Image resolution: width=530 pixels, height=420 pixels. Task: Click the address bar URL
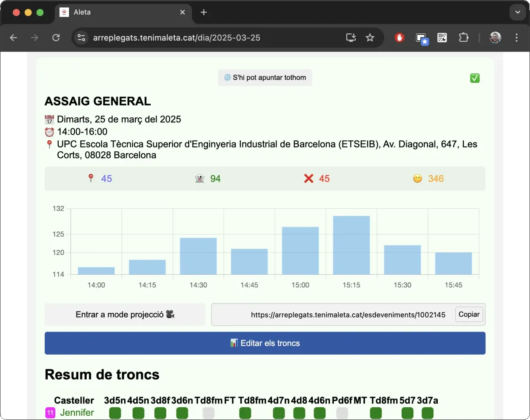(x=177, y=38)
